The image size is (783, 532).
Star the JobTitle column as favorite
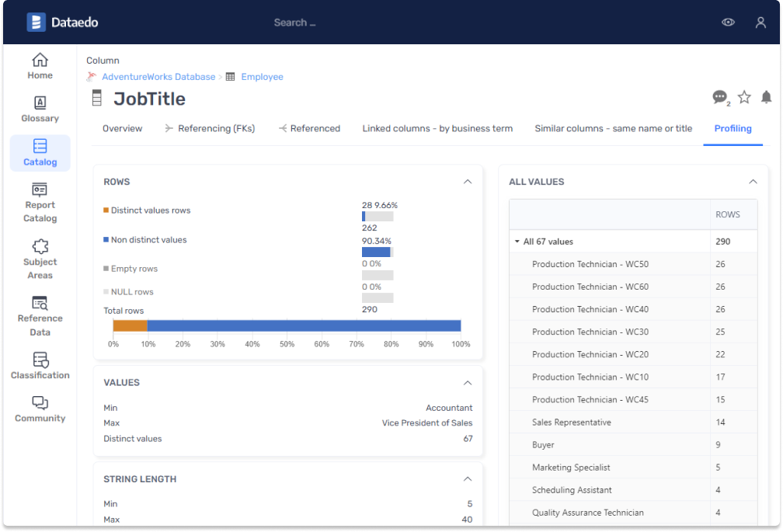[743, 98]
